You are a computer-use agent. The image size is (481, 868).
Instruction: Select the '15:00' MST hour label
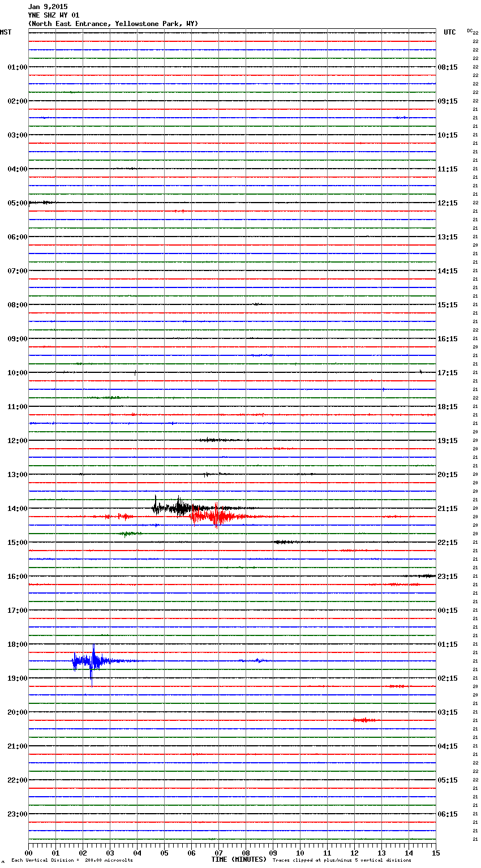pyautogui.click(x=18, y=543)
